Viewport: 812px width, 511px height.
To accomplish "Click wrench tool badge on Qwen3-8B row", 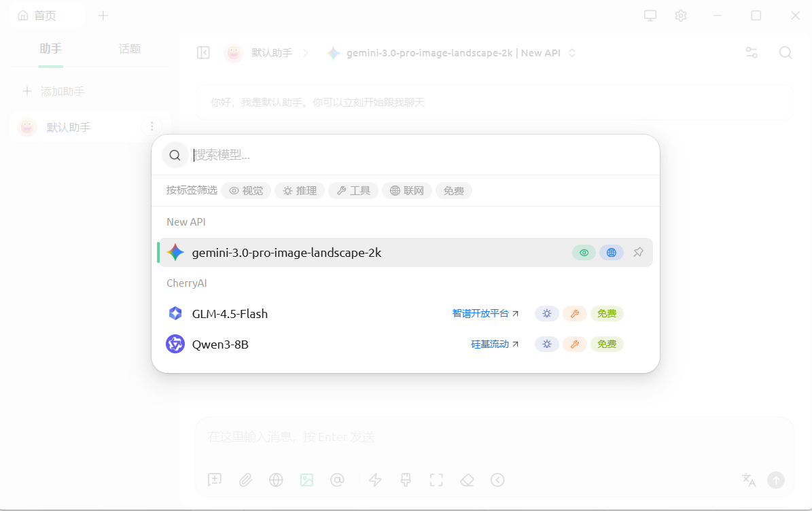I will (x=575, y=345).
